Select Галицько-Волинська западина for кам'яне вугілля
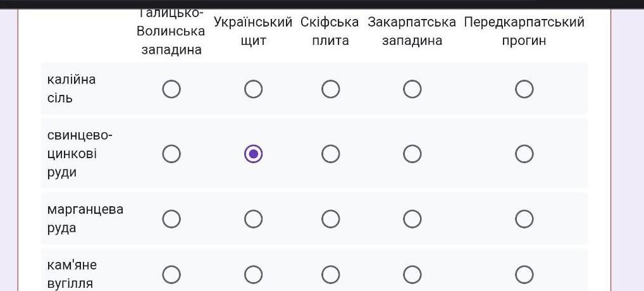The image size is (644, 291). [171, 275]
